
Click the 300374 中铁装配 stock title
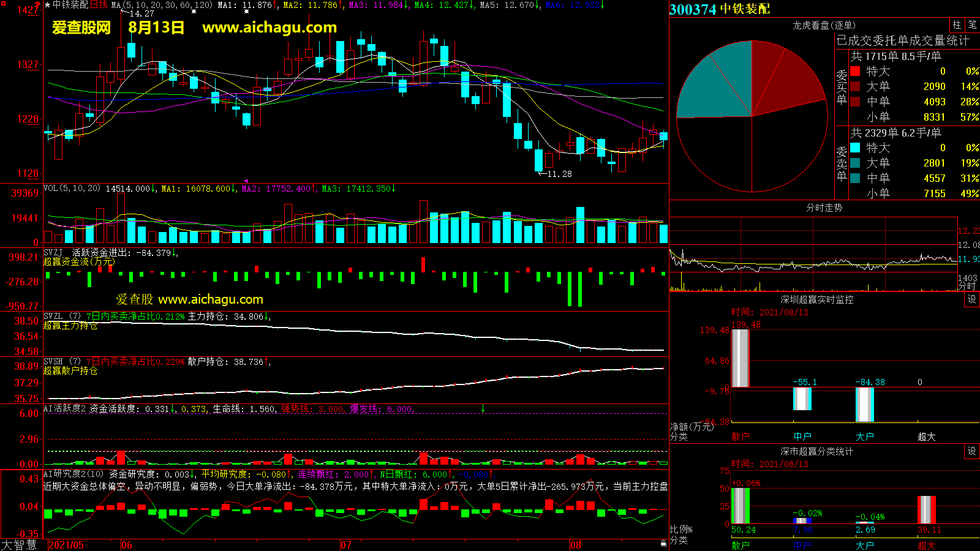720,9
